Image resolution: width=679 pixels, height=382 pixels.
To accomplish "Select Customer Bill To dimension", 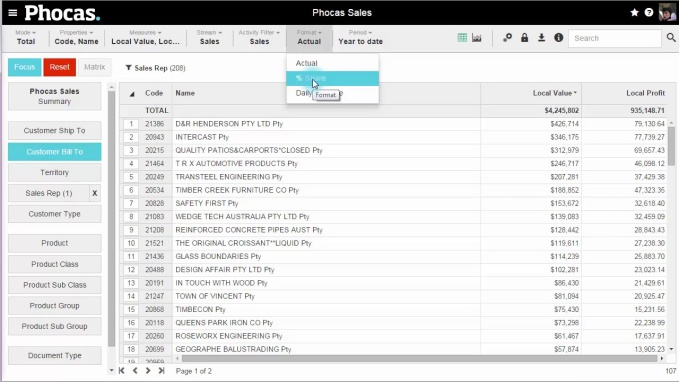I will click(x=55, y=152).
